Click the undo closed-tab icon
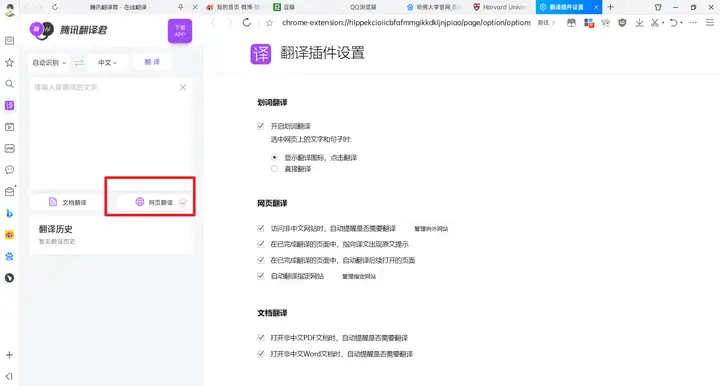This screenshot has height=386, width=720. tap(673, 22)
